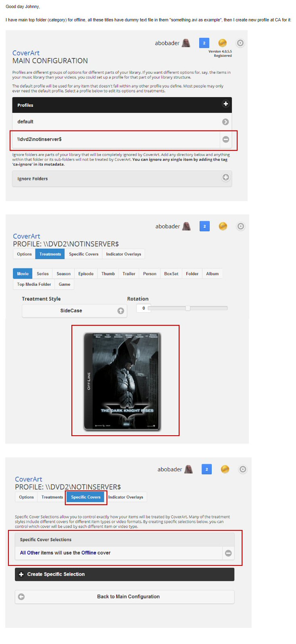This screenshot has width=296, height=644.
Task: Switch to the Game item type tab
Action: 65,284
